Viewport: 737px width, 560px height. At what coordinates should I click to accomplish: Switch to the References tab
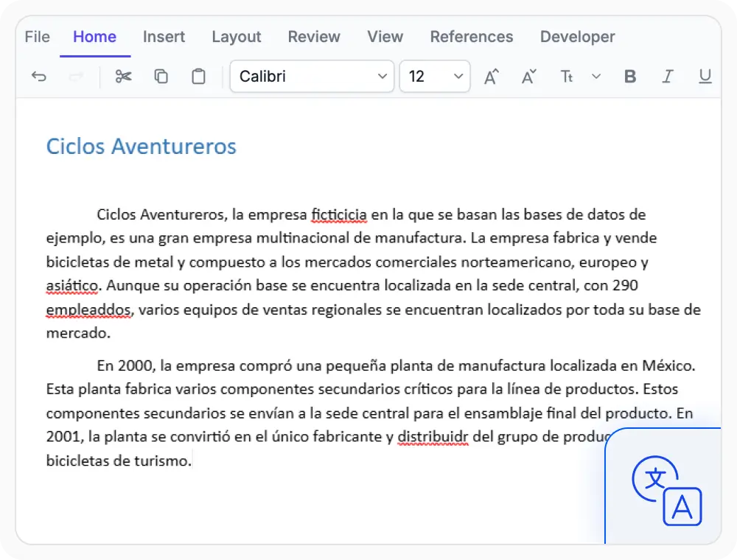472,37
